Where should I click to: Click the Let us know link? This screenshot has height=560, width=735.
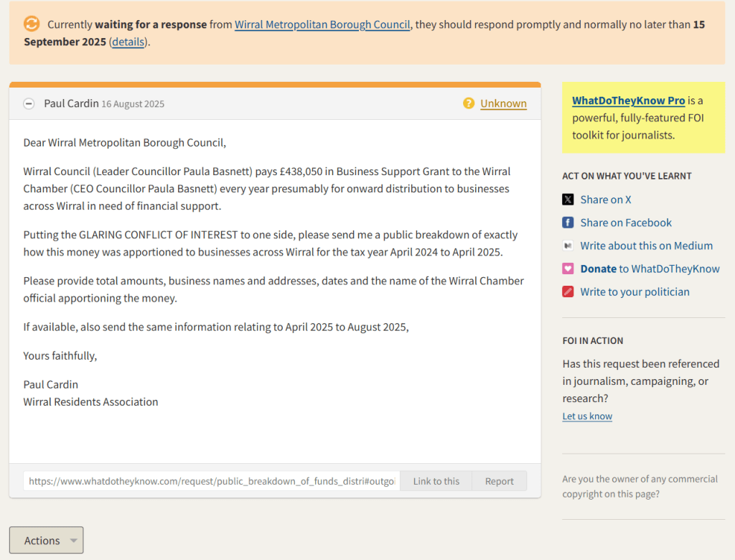tap(587, 416)
